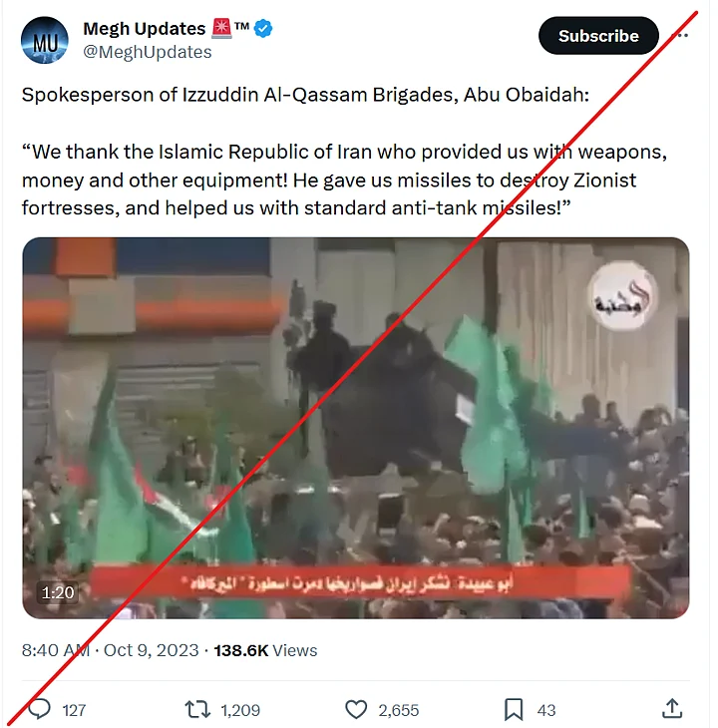
Task: Click the 138.6K Views count
Action: coord(265,650)
